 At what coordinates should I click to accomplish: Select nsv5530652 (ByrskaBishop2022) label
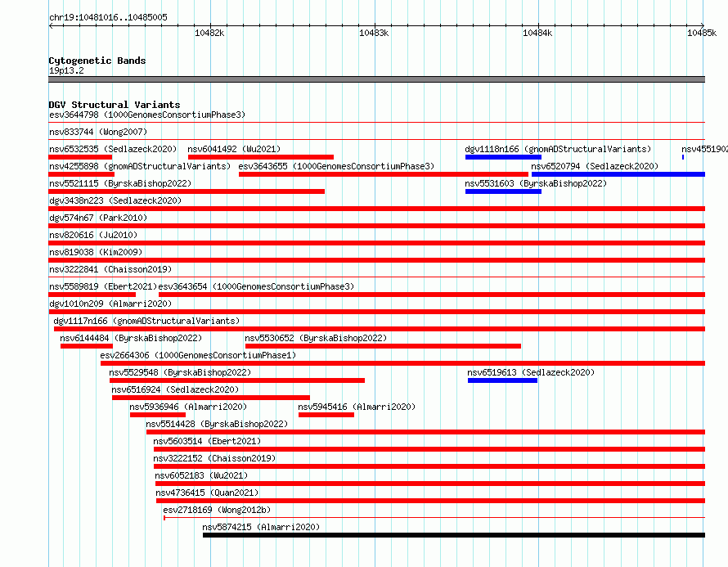pyautogui.click(x=316, y=338)
